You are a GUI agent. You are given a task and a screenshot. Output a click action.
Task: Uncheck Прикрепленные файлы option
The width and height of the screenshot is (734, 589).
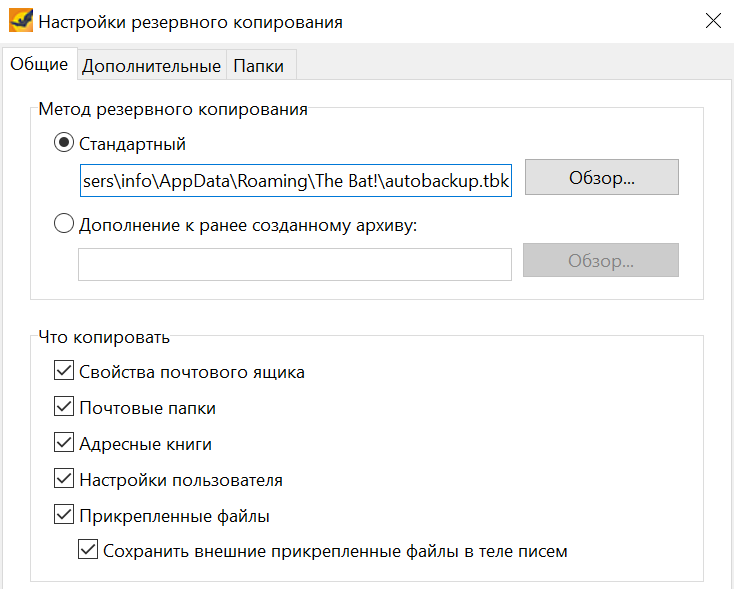coord(65,516)
